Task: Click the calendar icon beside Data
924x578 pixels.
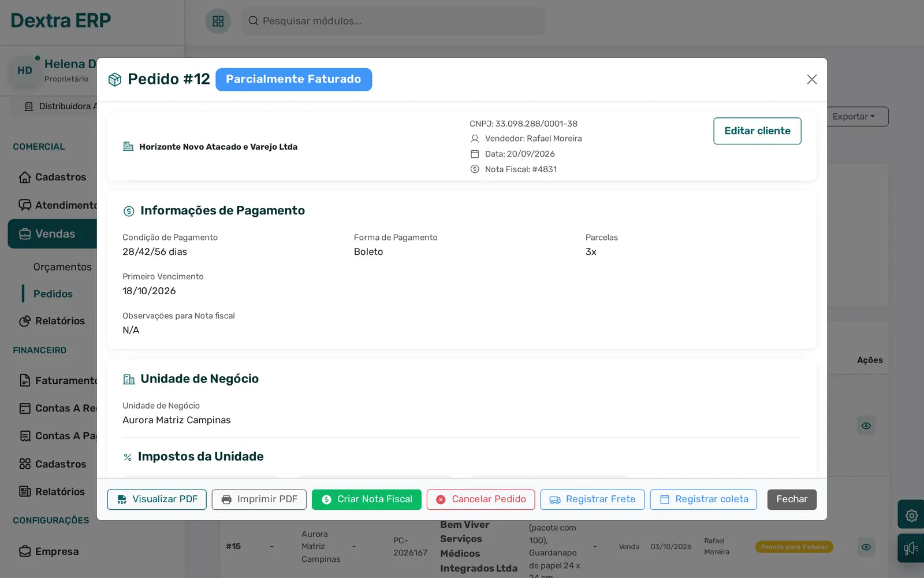Action: (x=475, y=154)
